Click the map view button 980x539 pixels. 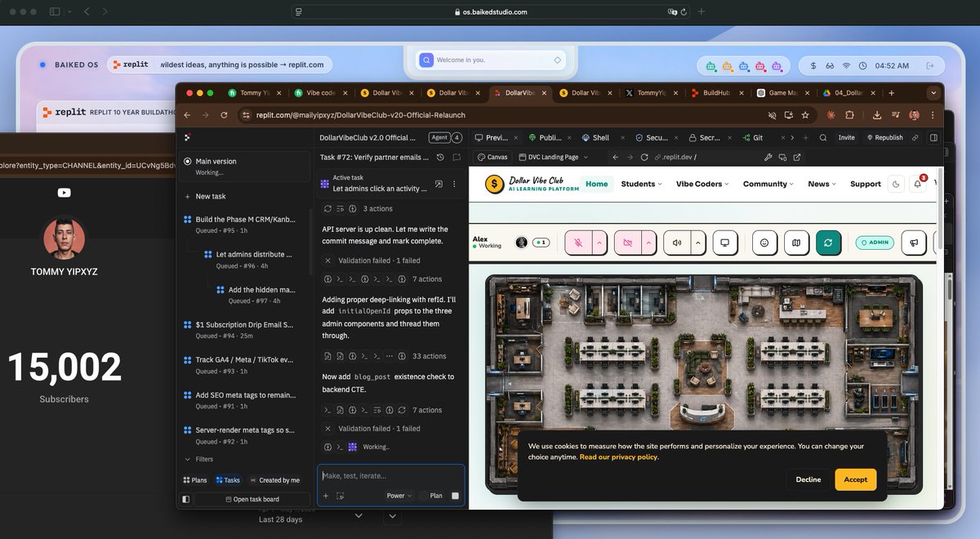(796, 243)
